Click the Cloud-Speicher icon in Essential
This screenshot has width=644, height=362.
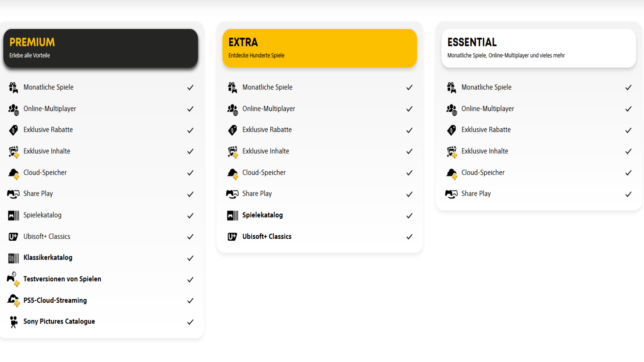pyautogui.click(x=451, y=174)
